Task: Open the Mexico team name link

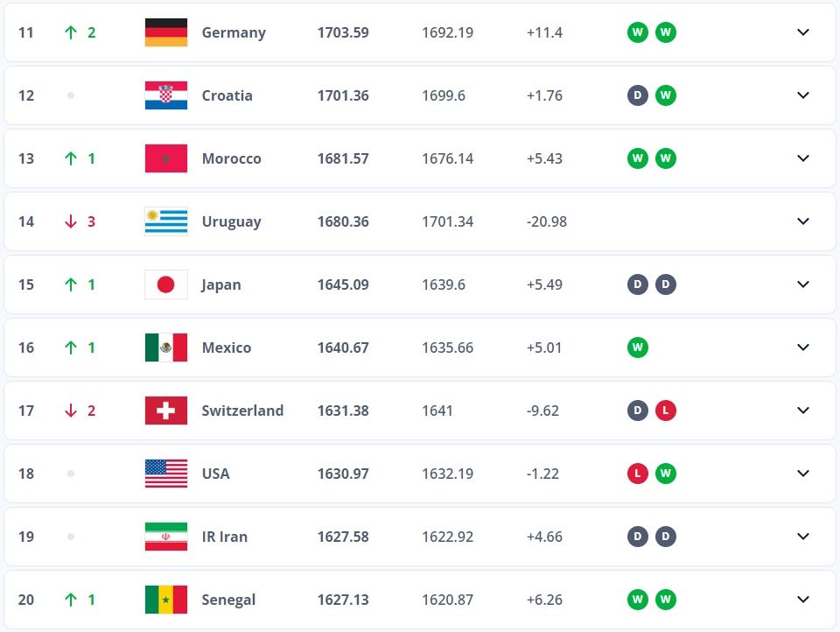Action: point(227,348)
